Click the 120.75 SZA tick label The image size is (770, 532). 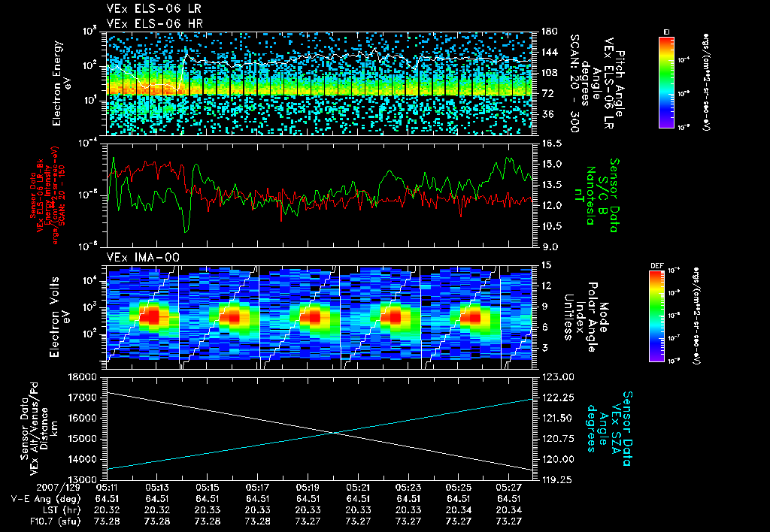pos(557,439)
